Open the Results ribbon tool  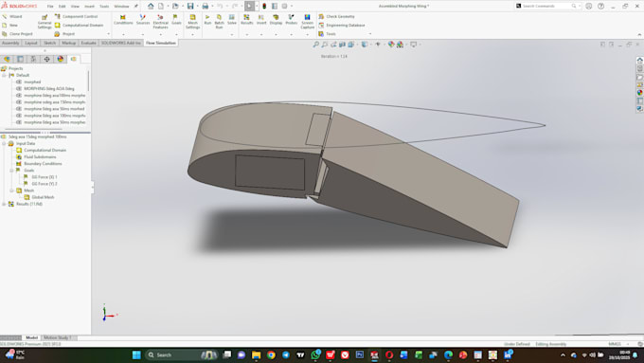point(246,19)
